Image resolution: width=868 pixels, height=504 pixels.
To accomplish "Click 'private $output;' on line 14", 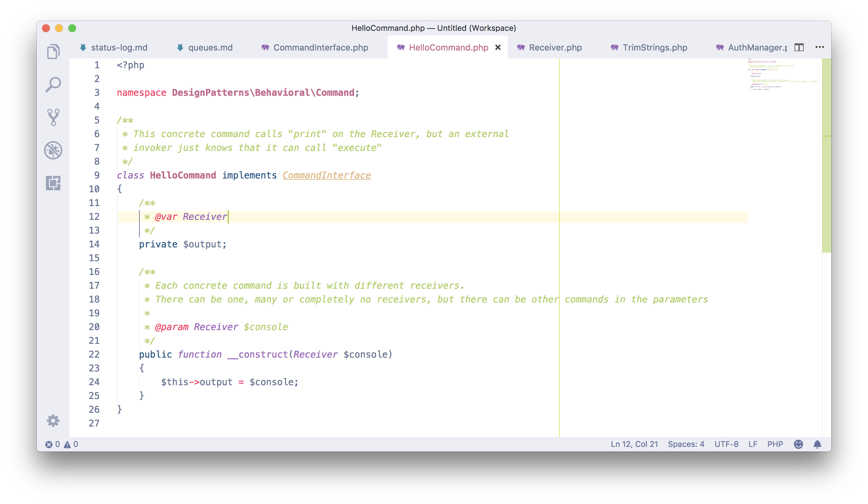I will click(x=183, y=244).
